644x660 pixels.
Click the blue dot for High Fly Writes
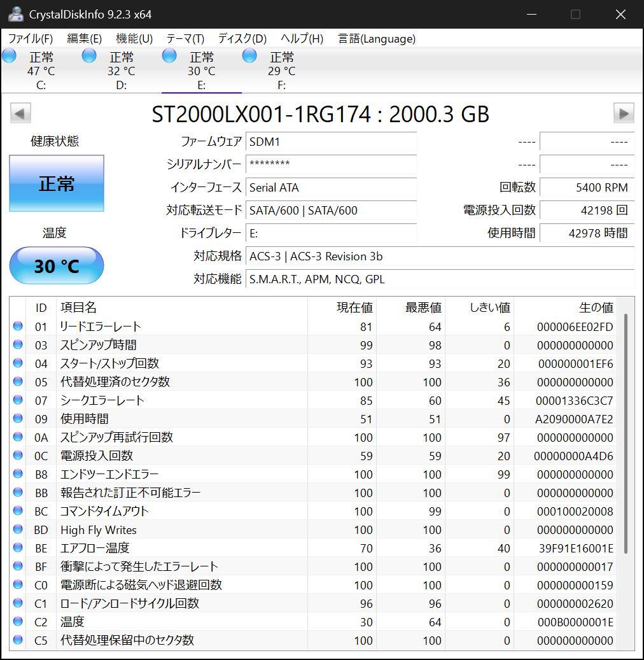[18, 530]
